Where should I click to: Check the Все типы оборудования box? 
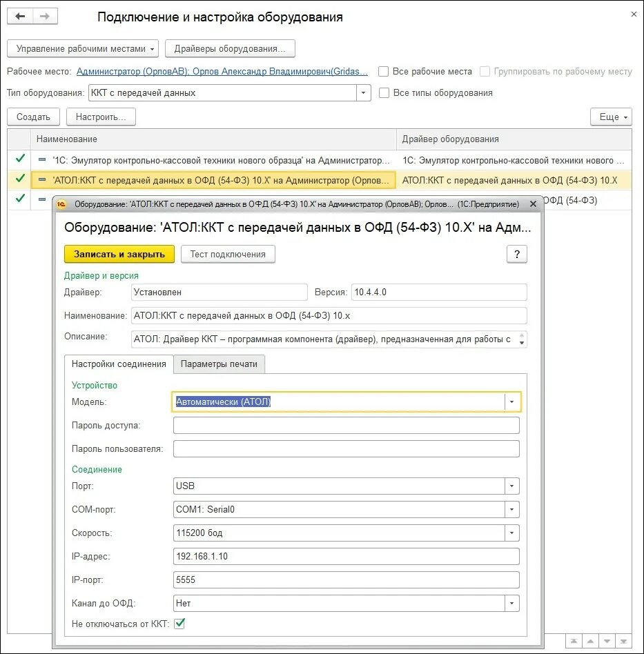384,92
